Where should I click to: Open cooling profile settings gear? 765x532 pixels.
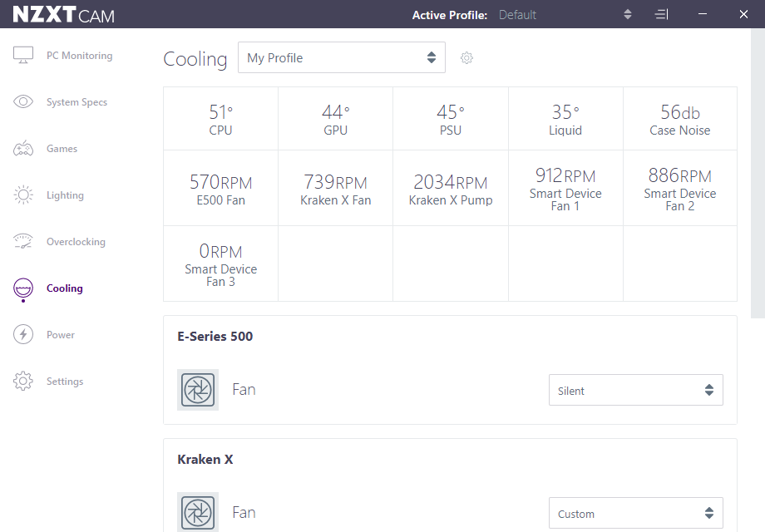point(466,58)
